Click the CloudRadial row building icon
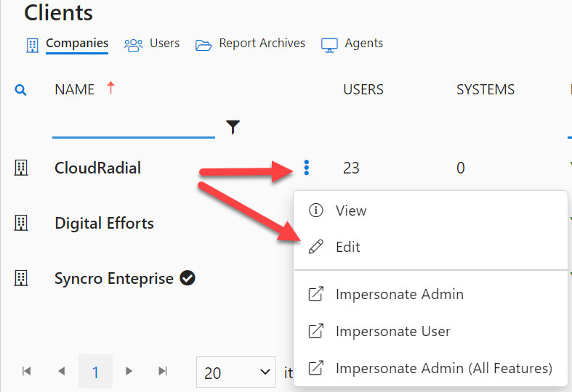This screenshot has height=392, width=572. click(x=21, y=168)
